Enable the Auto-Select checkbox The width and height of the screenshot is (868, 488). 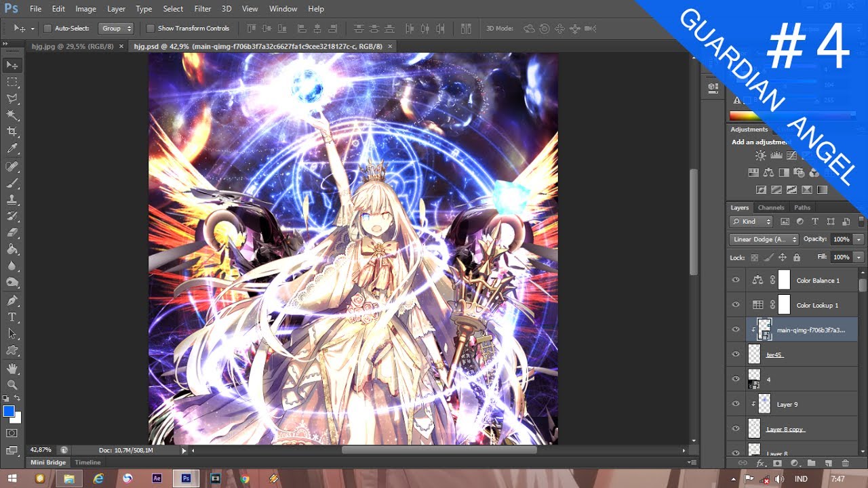47,28
